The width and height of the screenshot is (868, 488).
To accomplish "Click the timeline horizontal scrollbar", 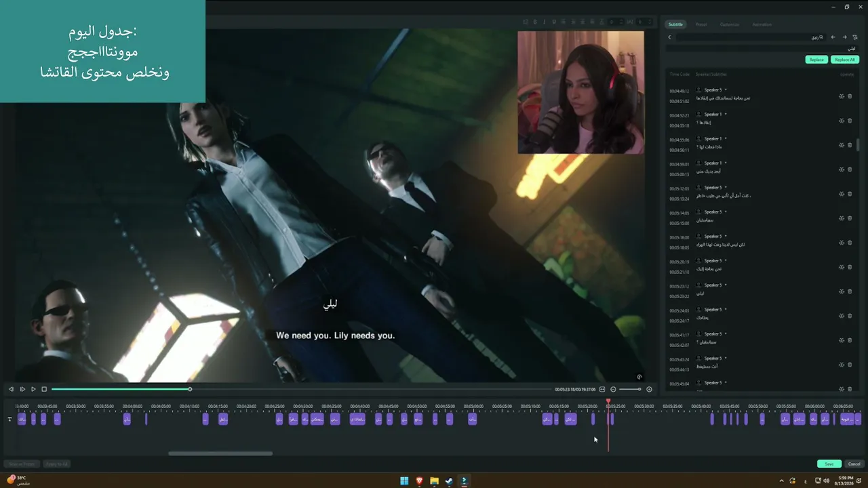I will point(220,453).
